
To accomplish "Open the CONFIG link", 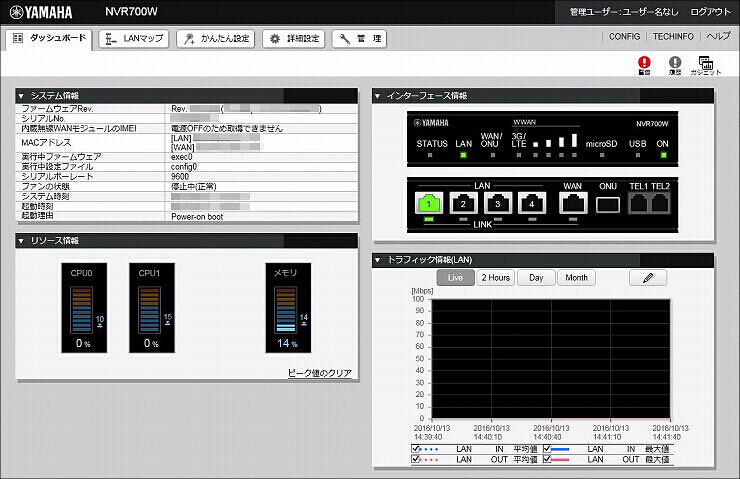I will tap(624, 36).
